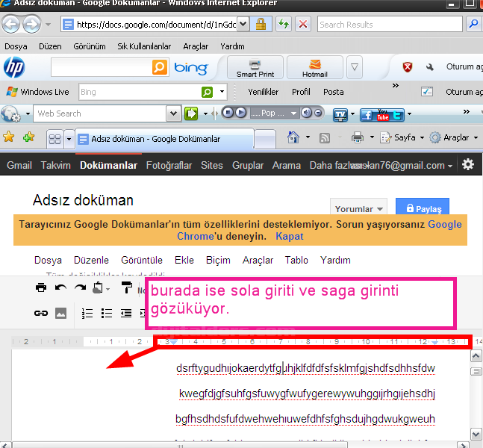Open the Düzenle menu in Docs
The width and height of the screenshot is (483, 448).
click(x=91, y=260)
